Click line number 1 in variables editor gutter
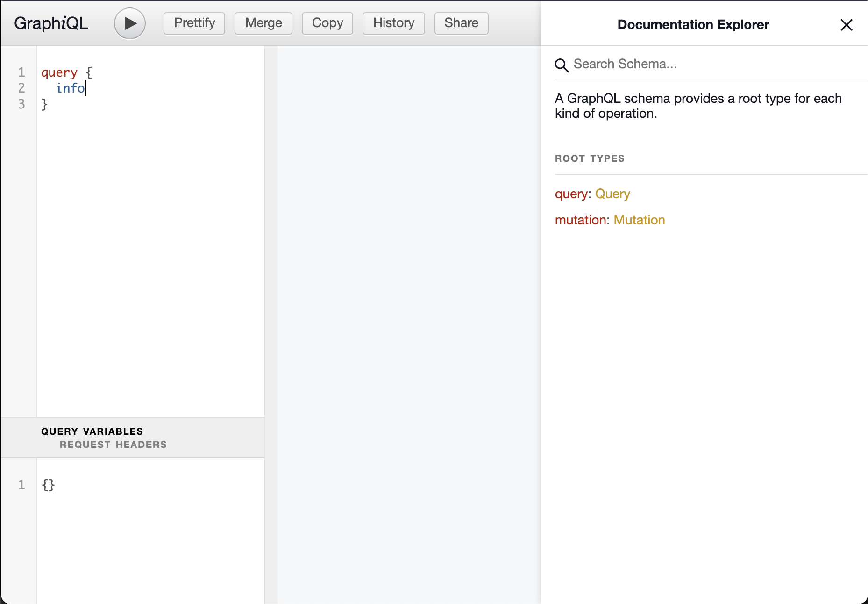 [x=21, y=484]
